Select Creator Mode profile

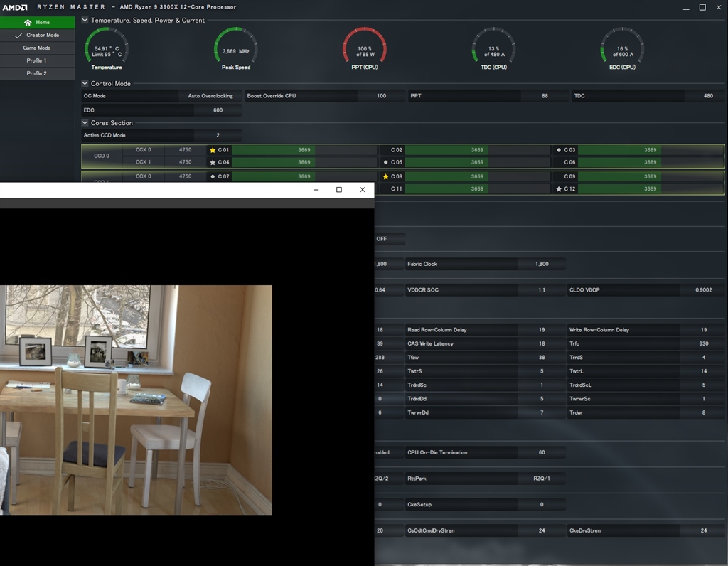click(x=37, y=36)
